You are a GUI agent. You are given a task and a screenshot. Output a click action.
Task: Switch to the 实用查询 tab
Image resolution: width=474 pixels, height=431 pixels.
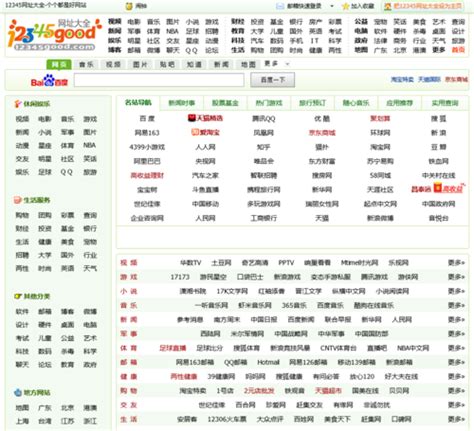[x=445, y=103]
